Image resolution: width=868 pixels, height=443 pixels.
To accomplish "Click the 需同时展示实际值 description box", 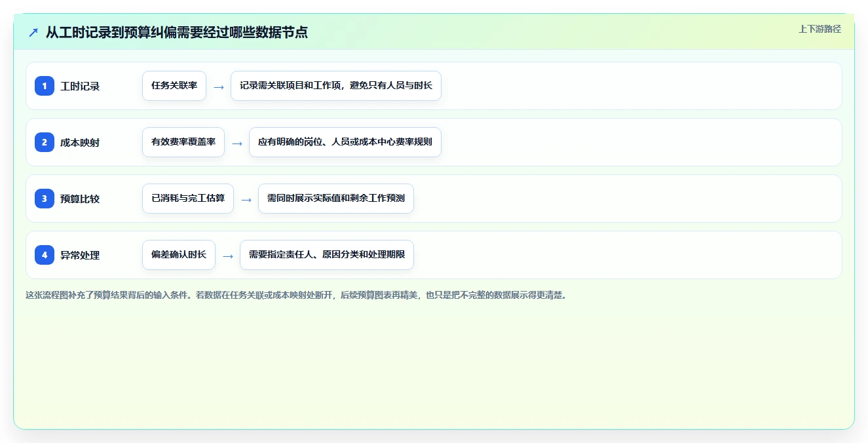I will [x=336, y=199].
